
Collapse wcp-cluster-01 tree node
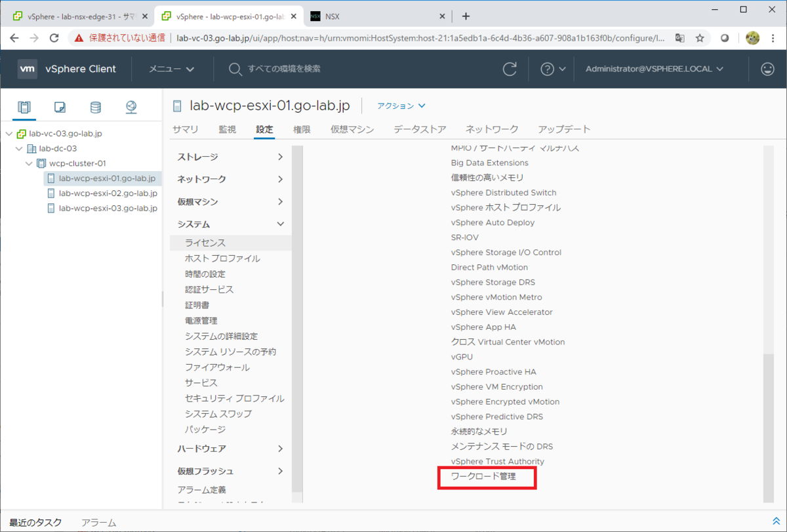(29, 163)
